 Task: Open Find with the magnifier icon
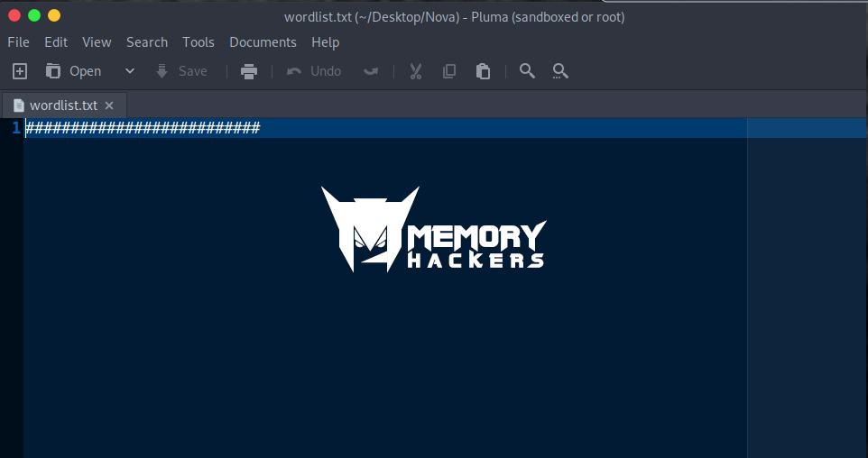click(x=527, y=71)
